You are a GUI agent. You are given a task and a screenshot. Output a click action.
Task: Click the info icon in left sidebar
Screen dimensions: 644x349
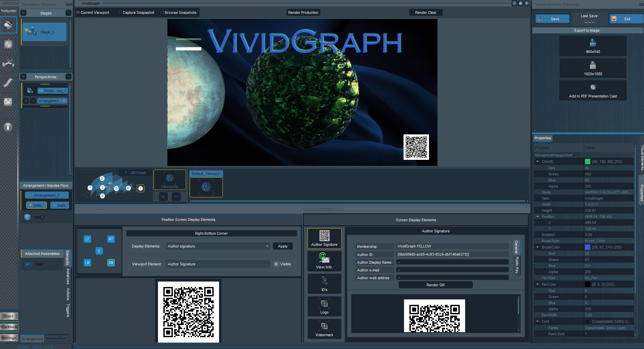(x=8, y=127)
